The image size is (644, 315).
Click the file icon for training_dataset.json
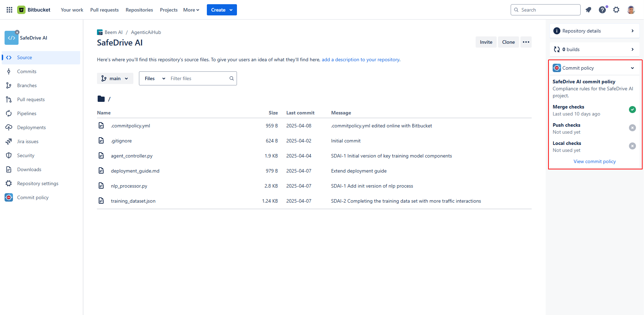[x=101, y=201]
